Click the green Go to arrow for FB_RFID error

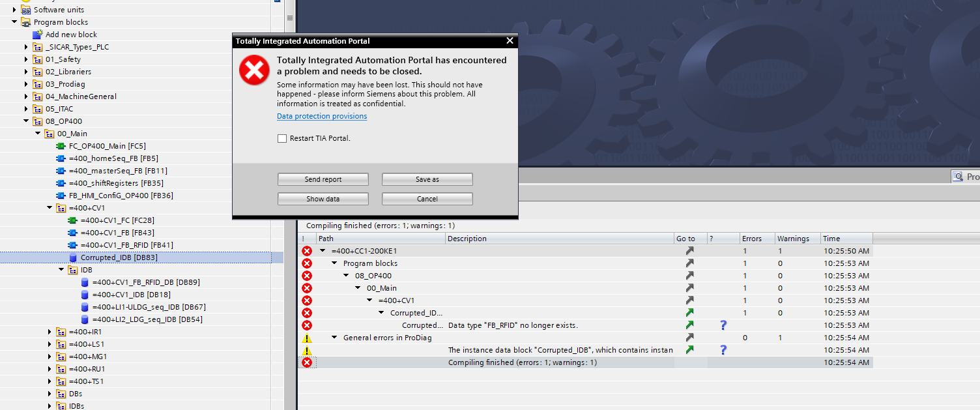click(x=690, y=325)
